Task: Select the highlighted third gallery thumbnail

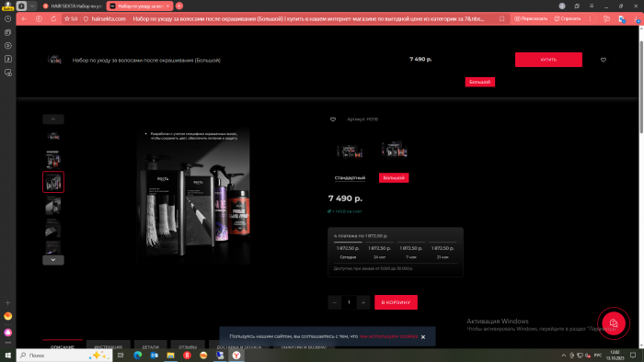Action: [53, 182]
